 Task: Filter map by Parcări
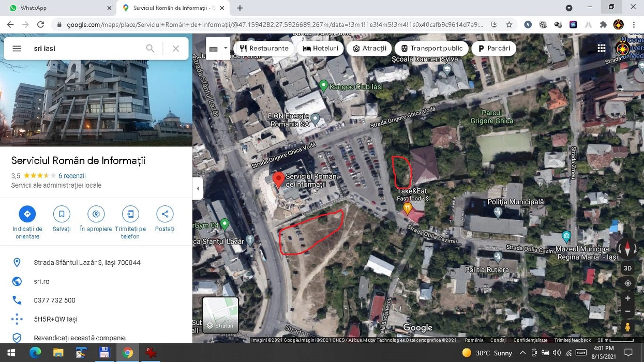[x=494, y=49]
